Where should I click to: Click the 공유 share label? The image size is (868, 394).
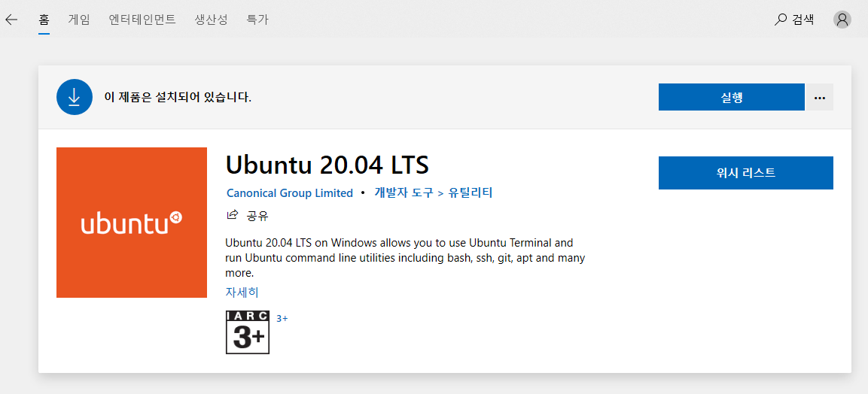(x=257, y=216)
